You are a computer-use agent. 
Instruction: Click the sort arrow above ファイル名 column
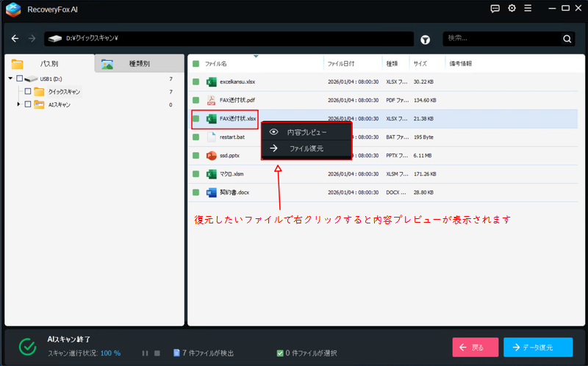click(x=255, y=57)
